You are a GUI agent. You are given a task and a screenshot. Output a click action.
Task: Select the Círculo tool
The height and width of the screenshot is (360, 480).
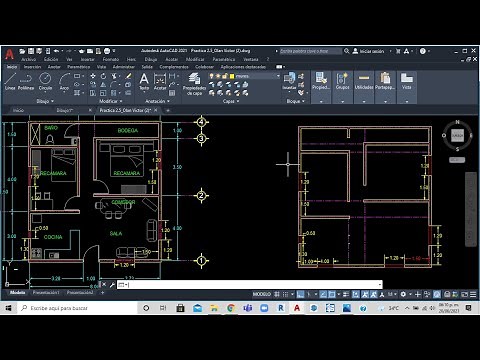point(45,81)
